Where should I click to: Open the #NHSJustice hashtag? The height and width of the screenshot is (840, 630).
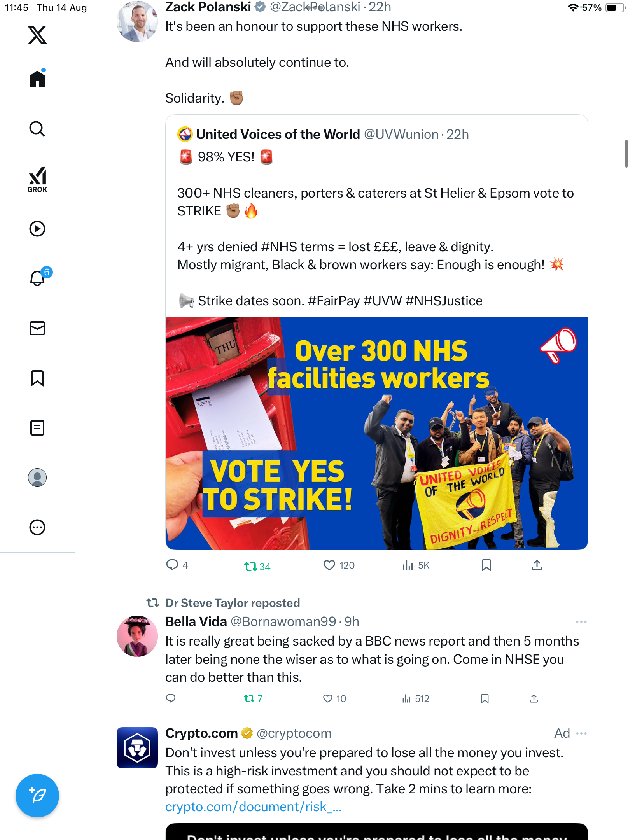(444, 301)
